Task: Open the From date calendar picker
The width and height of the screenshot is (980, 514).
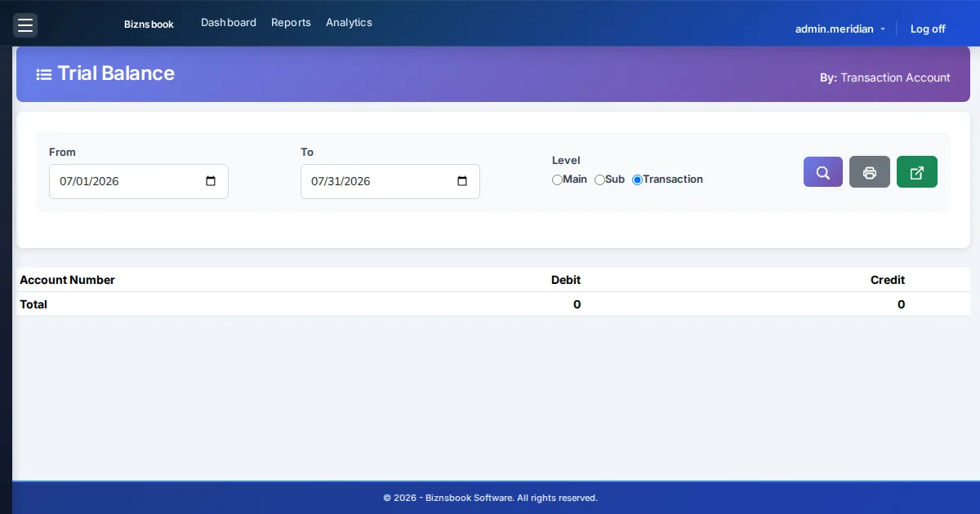Action: [x=211, y=181]
